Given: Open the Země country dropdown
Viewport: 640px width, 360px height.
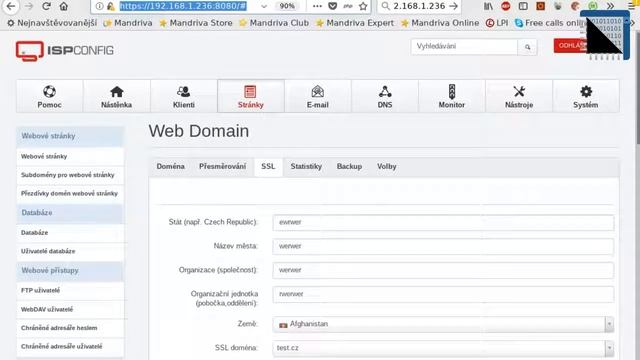Looking at the screenshot, I should click(x=443, y=324).
